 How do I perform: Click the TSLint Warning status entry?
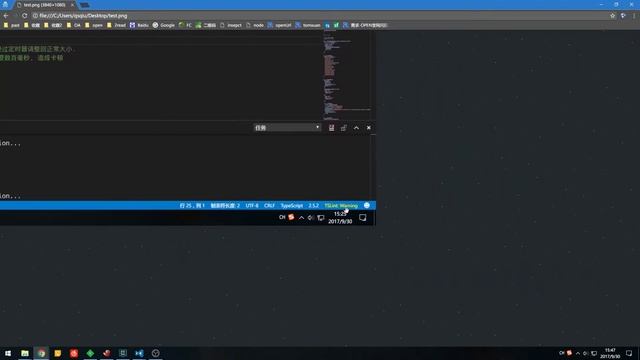tap(341, 206)
